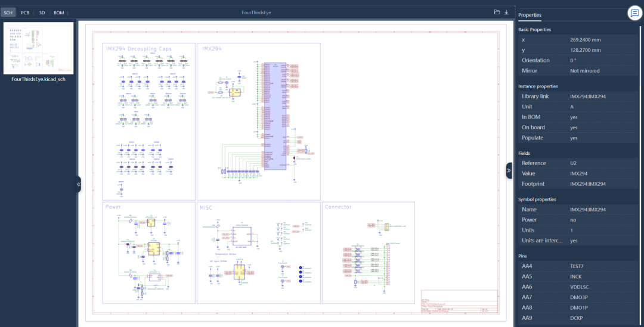The width and height of the screenshot is (644, 327).
Task: Open the folder icon in top bar
Action: coord(497,13)
